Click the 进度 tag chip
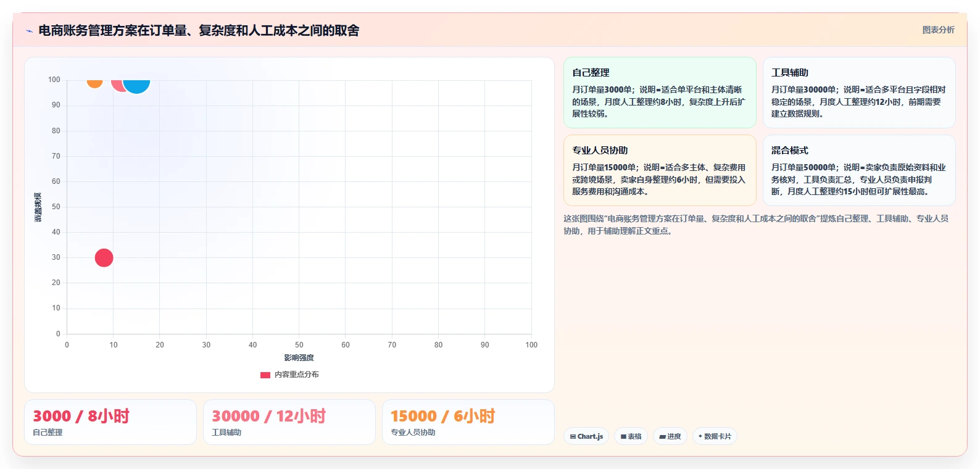This screenshot has width=980, height=469. (x=670, y=436)
